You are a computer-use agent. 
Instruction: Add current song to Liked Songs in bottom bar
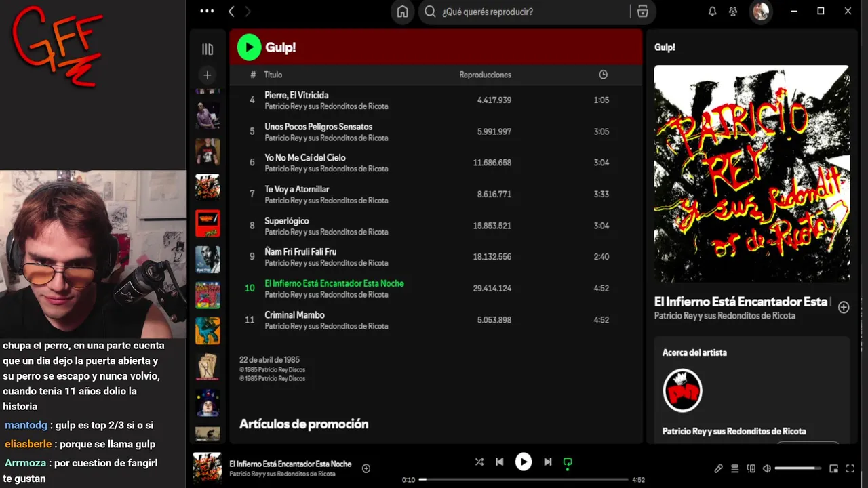point(366,468)
